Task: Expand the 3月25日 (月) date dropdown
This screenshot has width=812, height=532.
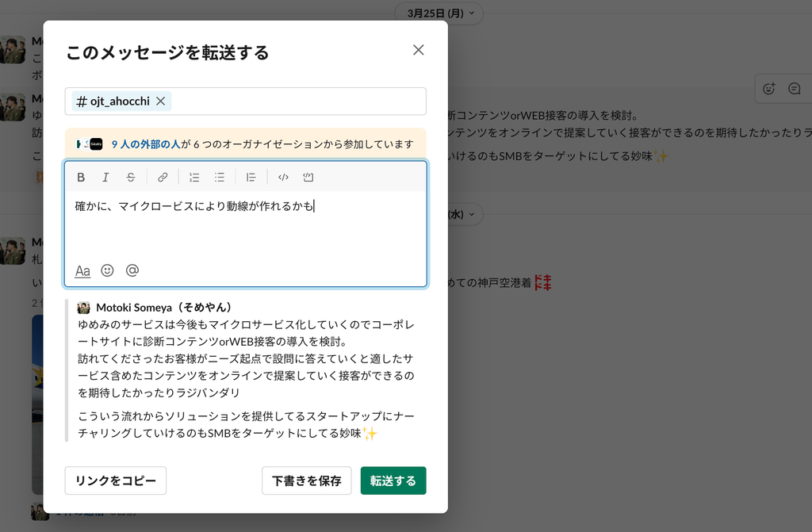Action: [439, 13]
